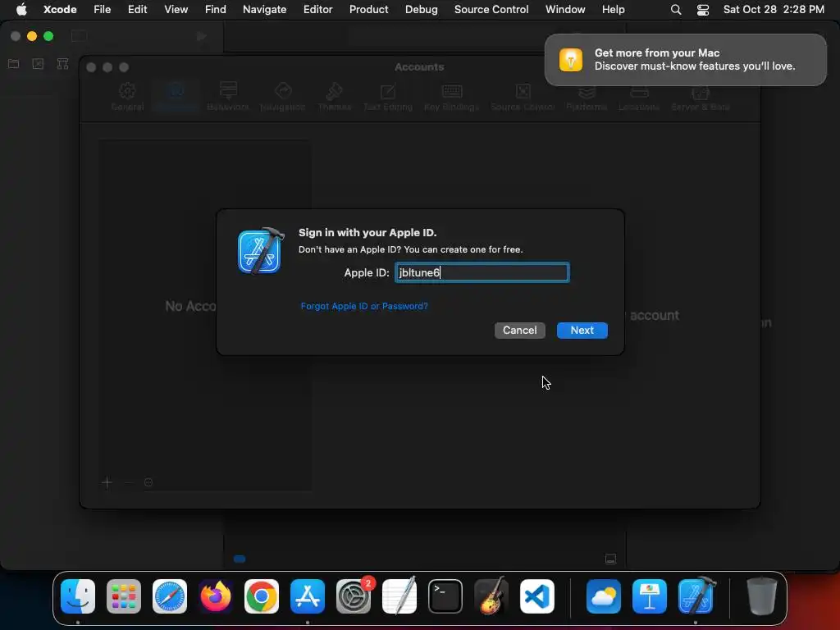Select the Behaviors preferences tab

[228, 97]
